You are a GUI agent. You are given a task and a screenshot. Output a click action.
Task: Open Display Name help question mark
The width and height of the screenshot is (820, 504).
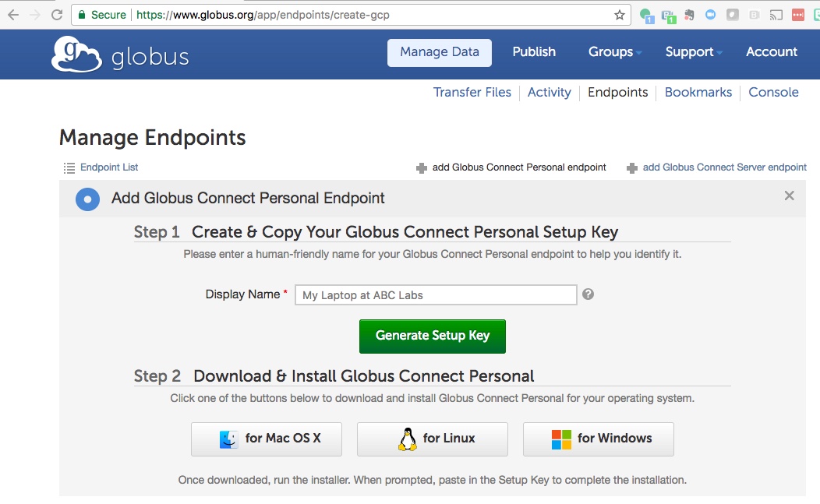click(588, 294)
